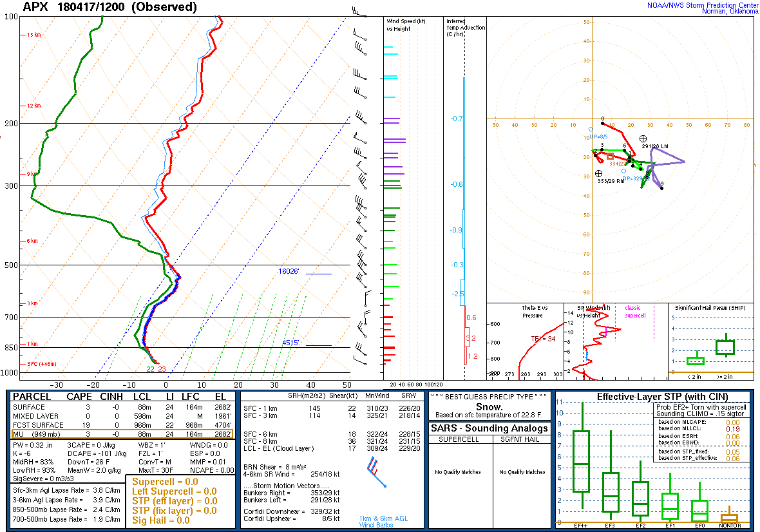Click the 'SFC (446m)' height label

[42, 364]
